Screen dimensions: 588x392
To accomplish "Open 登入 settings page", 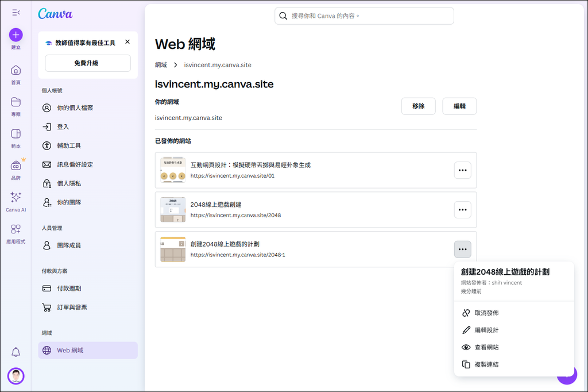I will tap(88, 127).
